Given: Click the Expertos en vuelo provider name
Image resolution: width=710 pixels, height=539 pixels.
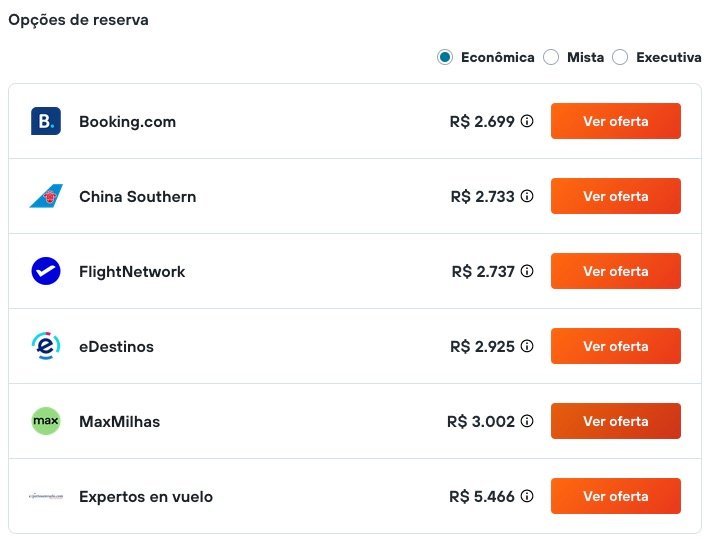Looking at the screenshot, I should click(x=146, y=496).
